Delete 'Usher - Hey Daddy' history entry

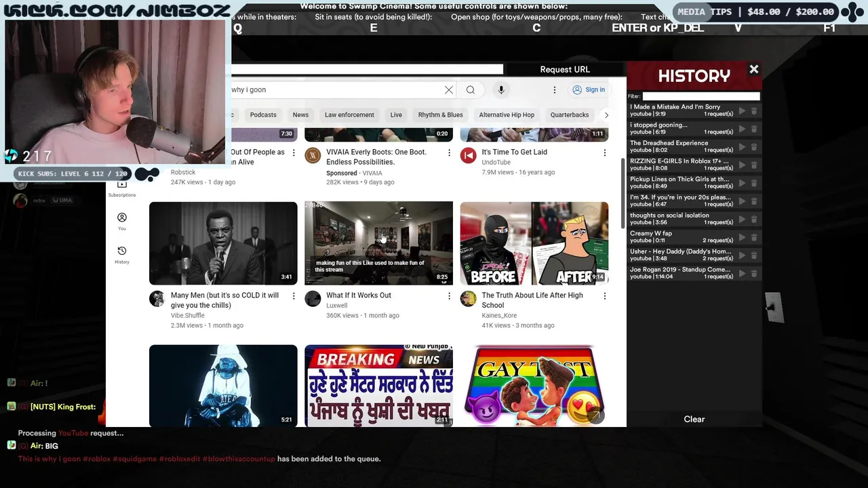753,256
